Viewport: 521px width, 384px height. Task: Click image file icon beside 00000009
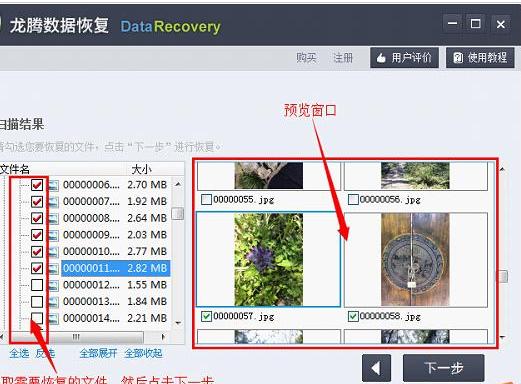click(x=53, y=235)
